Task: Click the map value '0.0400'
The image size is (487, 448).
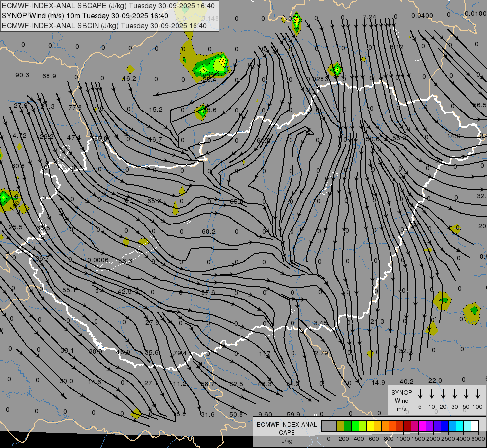Action: pos(422,16)
